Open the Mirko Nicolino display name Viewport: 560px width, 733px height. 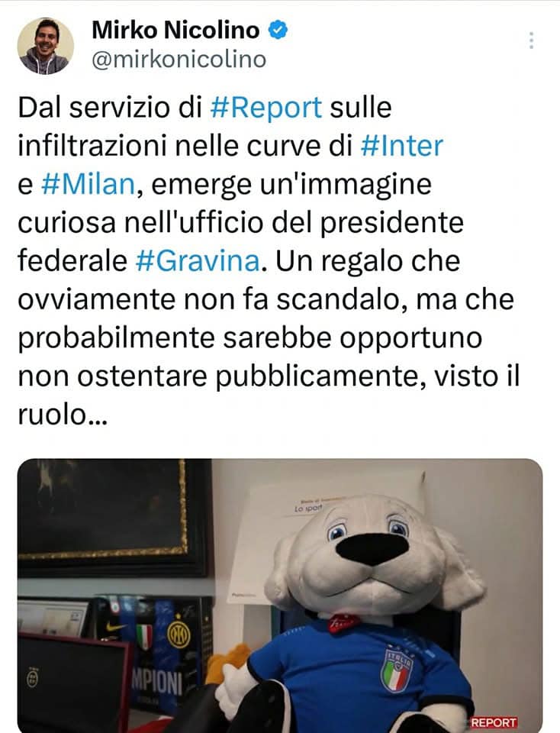(x=175, y=31)
